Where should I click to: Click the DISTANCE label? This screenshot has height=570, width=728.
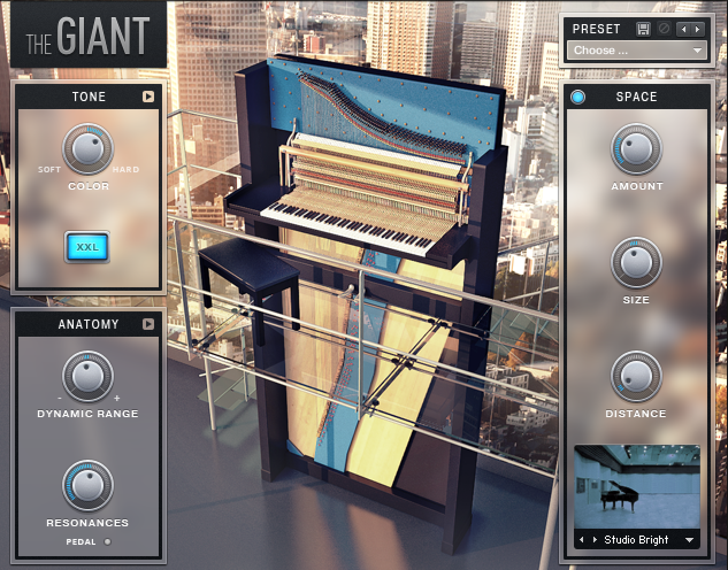click(x=636, y=414)
